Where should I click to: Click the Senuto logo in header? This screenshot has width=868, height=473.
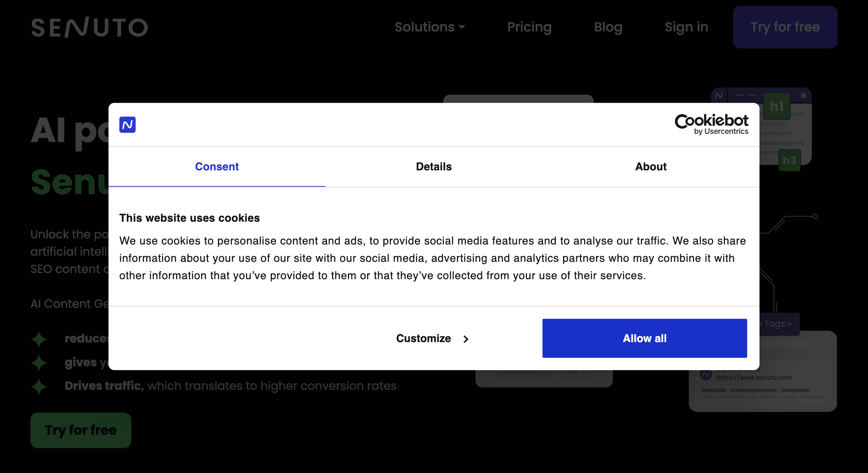tap(89, 27)
